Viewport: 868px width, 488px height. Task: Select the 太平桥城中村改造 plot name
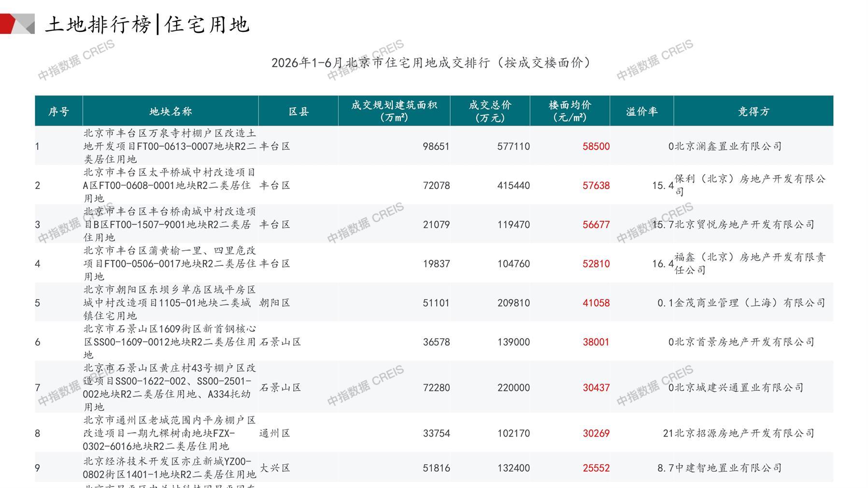point(170,185)
